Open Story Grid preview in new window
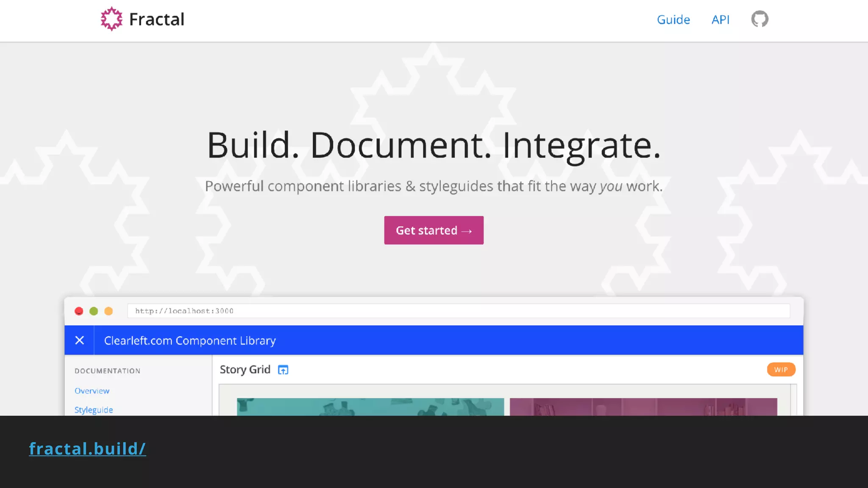 tap(283, 370)
